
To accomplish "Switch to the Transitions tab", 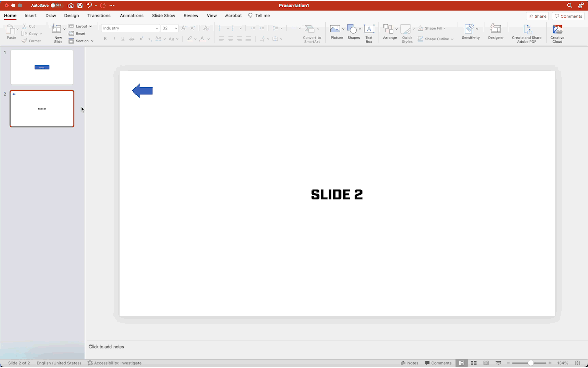I will 99,16.
